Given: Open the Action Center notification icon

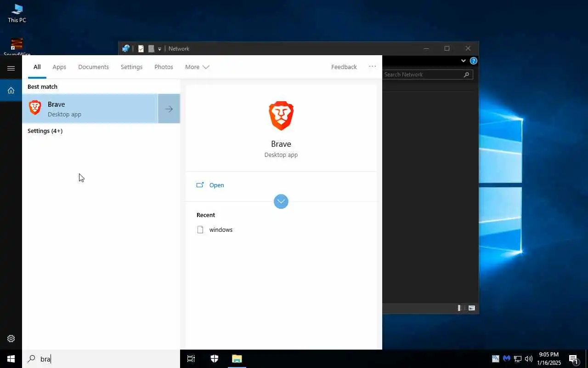Looking at the screenshot, I should click(573, 359).
